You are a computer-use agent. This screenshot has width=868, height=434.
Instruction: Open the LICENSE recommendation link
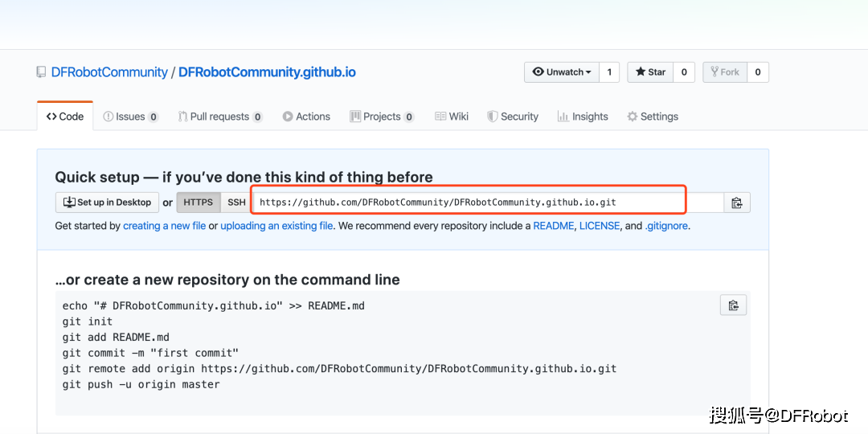point(600,226)
